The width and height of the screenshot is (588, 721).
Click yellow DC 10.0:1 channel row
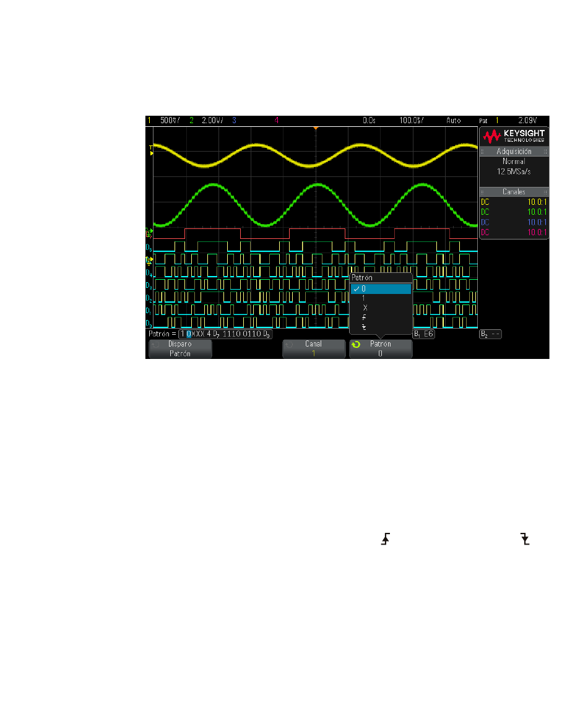tap(514, 202)
